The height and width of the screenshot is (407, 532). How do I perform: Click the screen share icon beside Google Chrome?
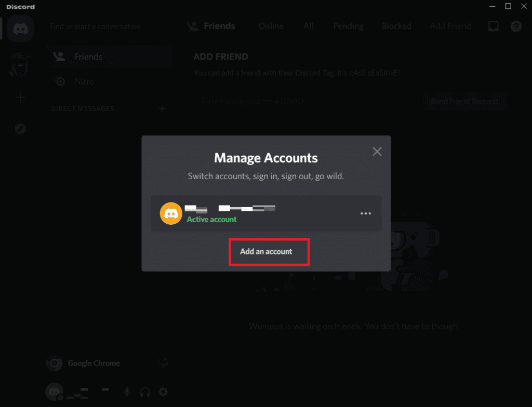click(x=163, y=363)
